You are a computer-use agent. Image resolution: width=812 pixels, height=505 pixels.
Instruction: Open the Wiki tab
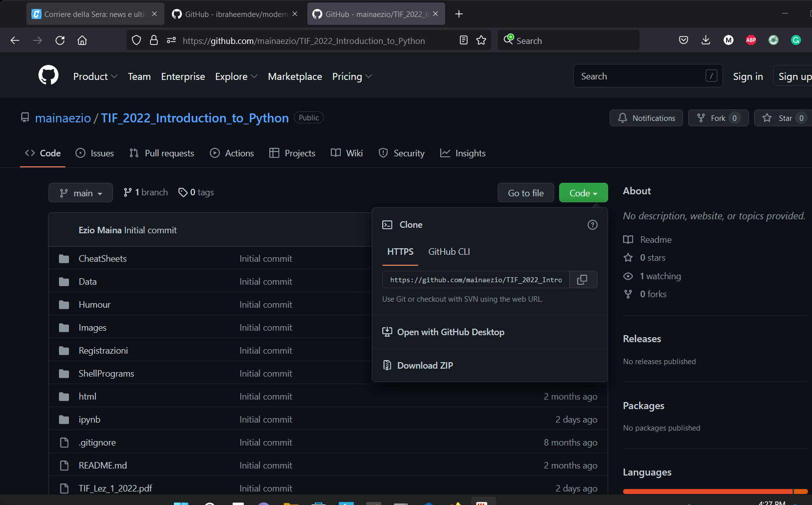click(x=347, y=153)
